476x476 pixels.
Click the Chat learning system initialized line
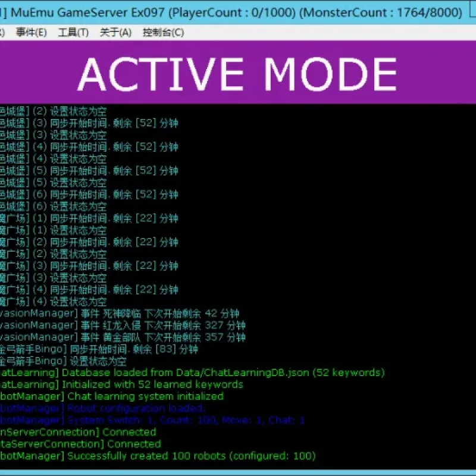(x=112, y=396)
